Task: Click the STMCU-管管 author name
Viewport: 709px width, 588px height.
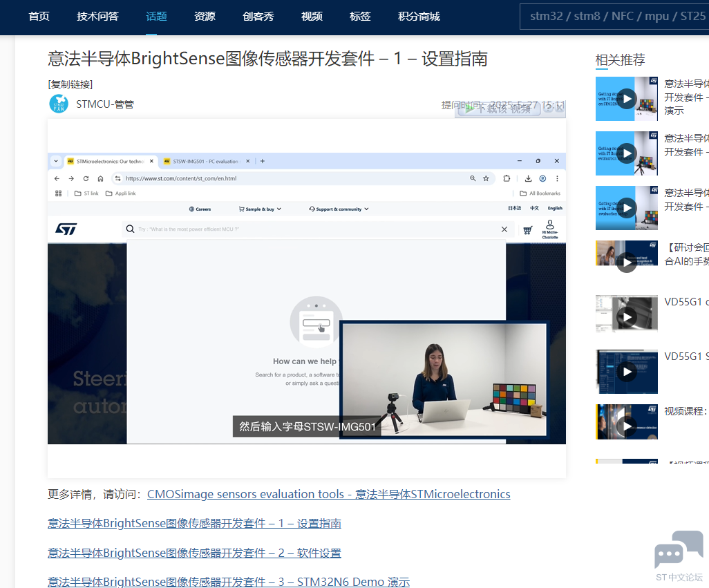Action: [105, 104]
